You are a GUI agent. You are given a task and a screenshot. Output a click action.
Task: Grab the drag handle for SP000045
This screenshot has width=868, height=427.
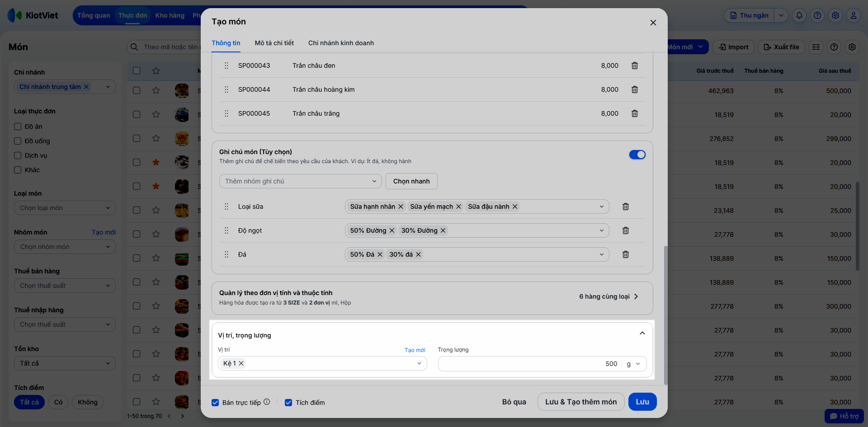point(226,113)
